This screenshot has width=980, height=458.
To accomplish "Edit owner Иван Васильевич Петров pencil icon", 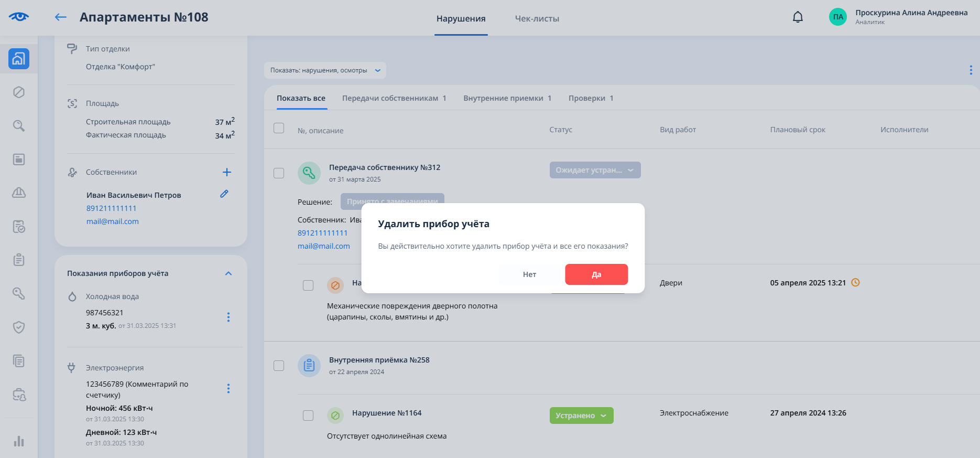I will (x=224, y=194).
